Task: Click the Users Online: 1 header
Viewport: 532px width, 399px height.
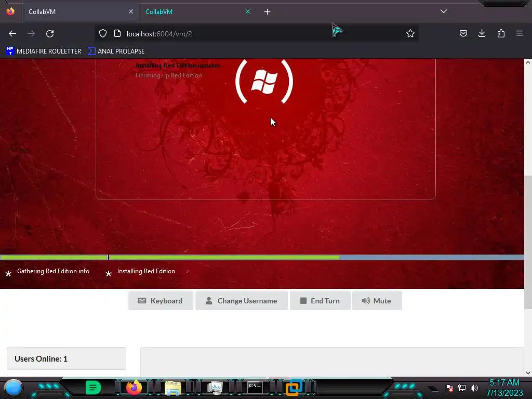Action: (x=66, y=358)
